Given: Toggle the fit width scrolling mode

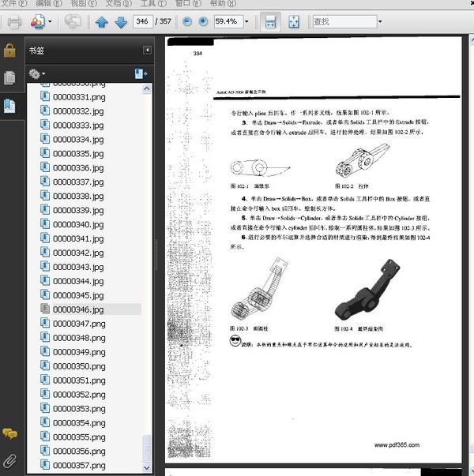Looking at the screenshot, I should [270, 22].
